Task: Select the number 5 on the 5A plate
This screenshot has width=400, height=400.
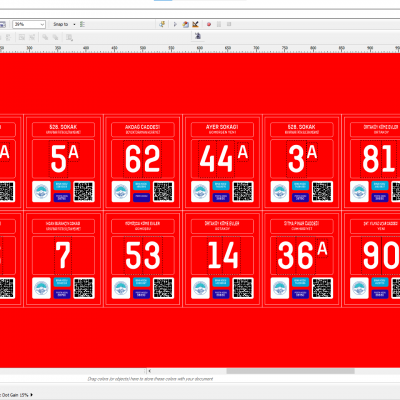Action: [58, 159]
